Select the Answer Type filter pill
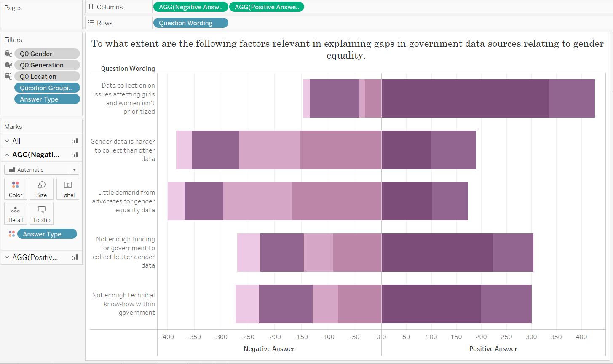This screenshot has width=613, height=364. 47,99
